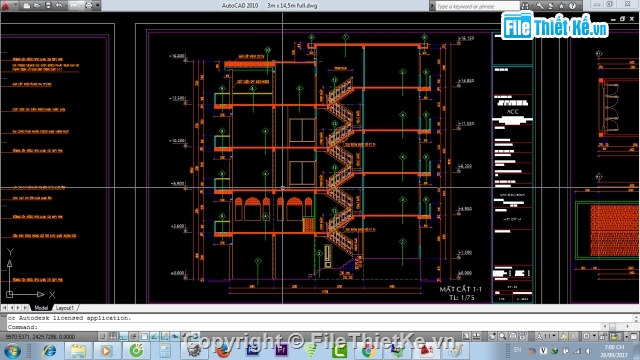The image size is (640, 360).
Task: Go to next layout tab arrow
Action: click(18, 308)
